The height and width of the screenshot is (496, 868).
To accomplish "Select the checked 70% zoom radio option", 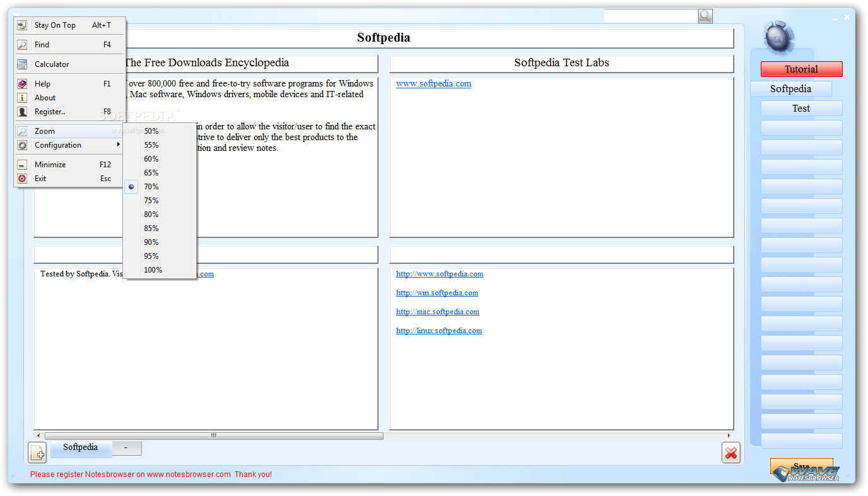I will (160, 187).
